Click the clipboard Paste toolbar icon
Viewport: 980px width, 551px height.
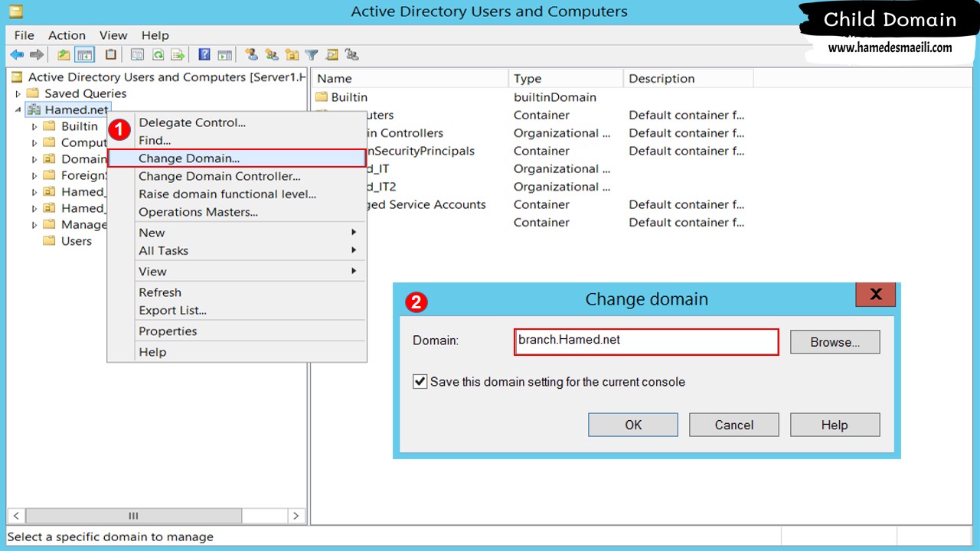click(x=111, y=54)
